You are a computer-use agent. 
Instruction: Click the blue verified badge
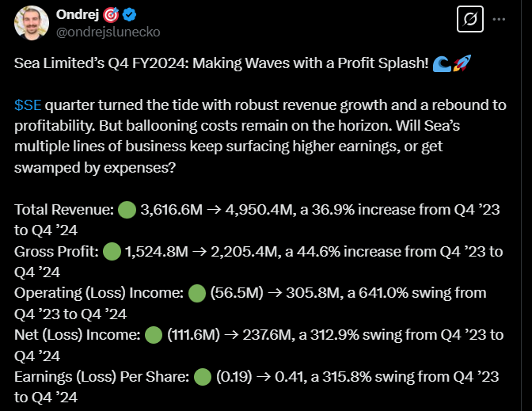point(129,15)
